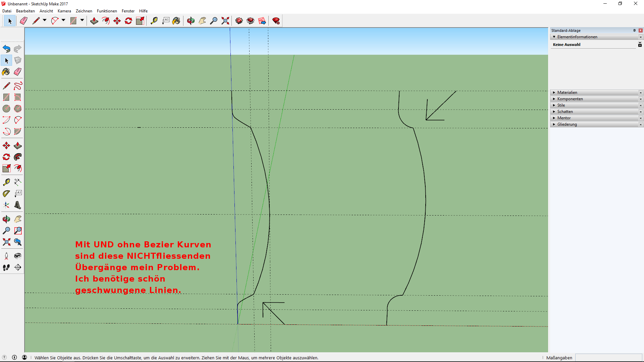
Task: Select the Freehand drawing tool
Action: 18,86
